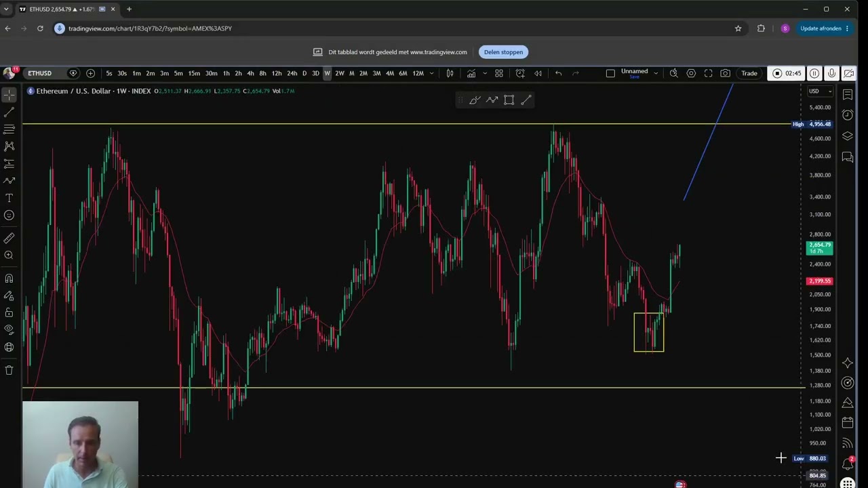
Task: Open the watchlist panel icon
Action: 848,94
